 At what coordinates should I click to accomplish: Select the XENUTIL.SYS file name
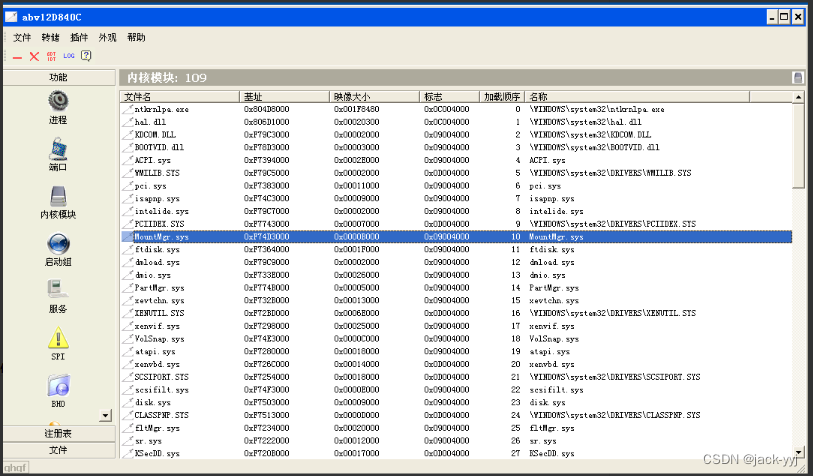click(x=159, y=313)
